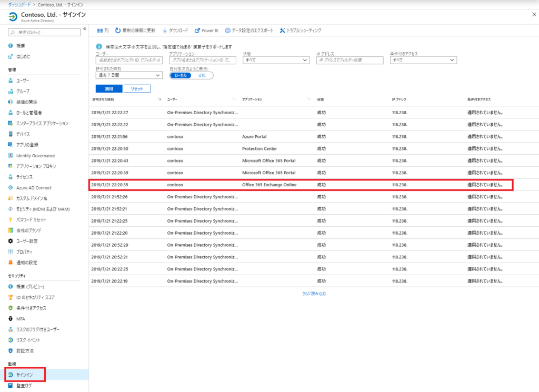Click the アプリケーション filter input field

[x=203, y=60]
